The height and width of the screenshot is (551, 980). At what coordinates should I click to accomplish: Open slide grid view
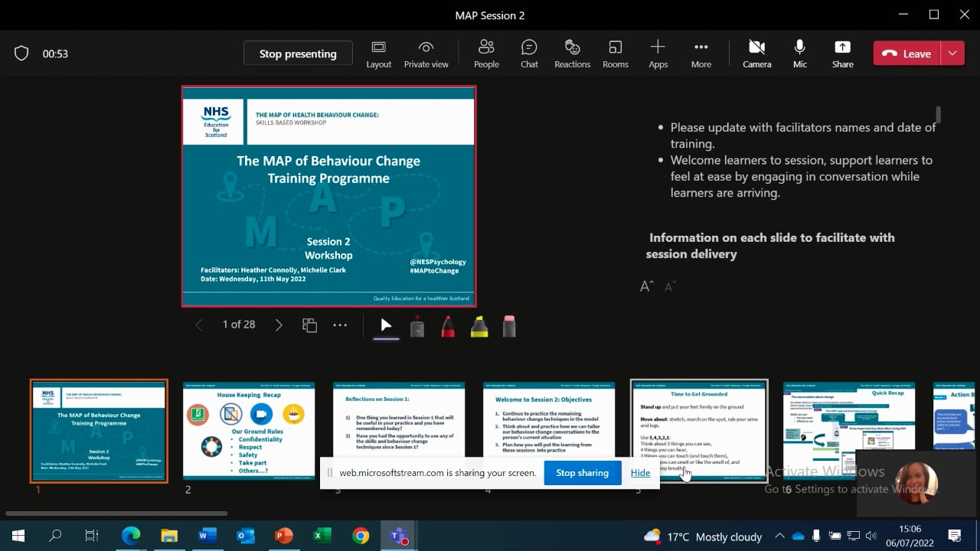[x=309, y=325]
